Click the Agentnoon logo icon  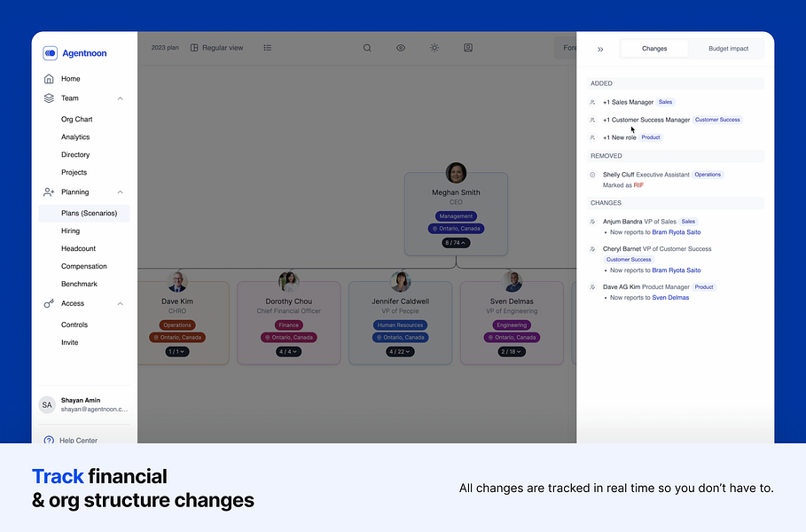point(50,53)
